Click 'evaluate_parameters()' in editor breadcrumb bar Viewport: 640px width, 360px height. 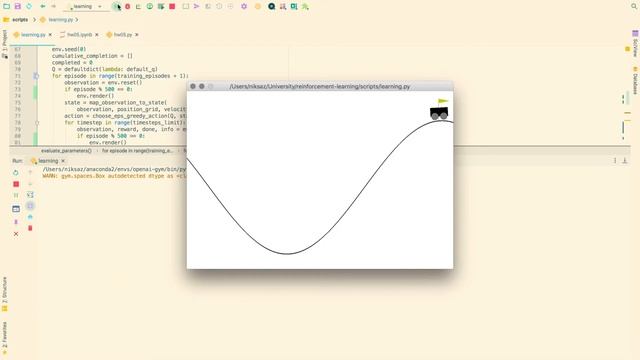tap(66, 151)
